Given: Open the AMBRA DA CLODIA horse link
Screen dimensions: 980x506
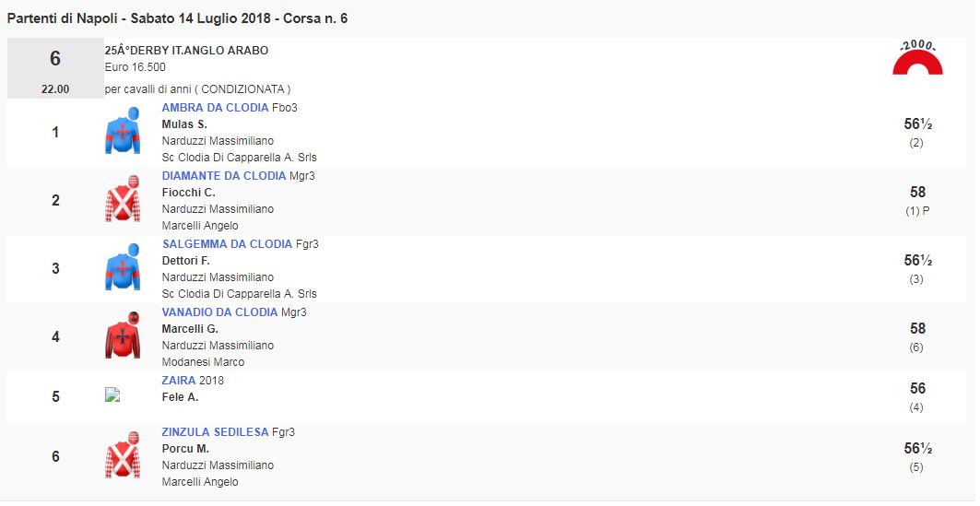Looking at the screenshot, I should (215, 108).
